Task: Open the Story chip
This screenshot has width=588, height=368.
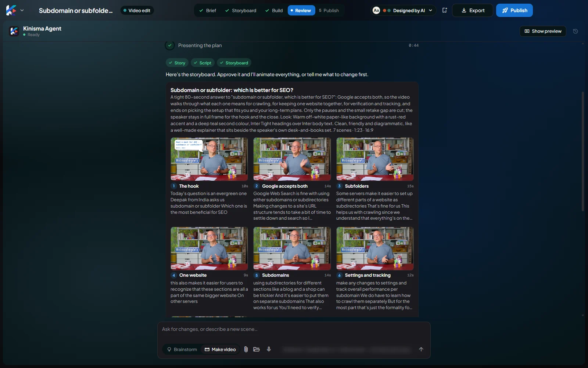Action: [177, 63]
